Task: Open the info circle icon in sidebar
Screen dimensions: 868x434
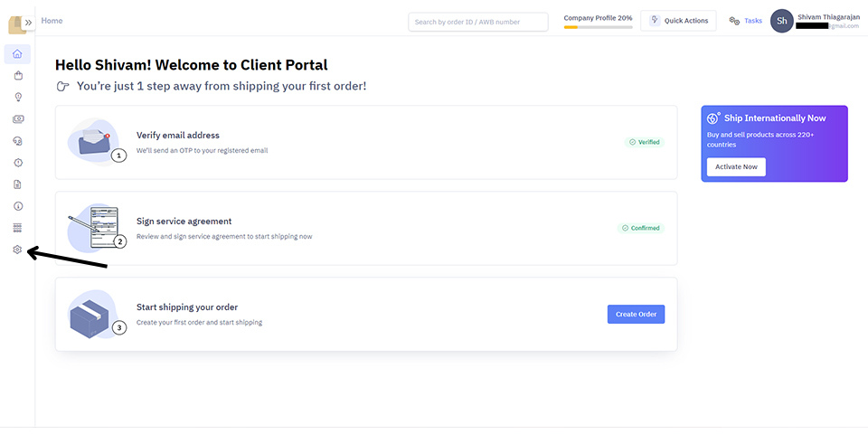Action: 17,206
